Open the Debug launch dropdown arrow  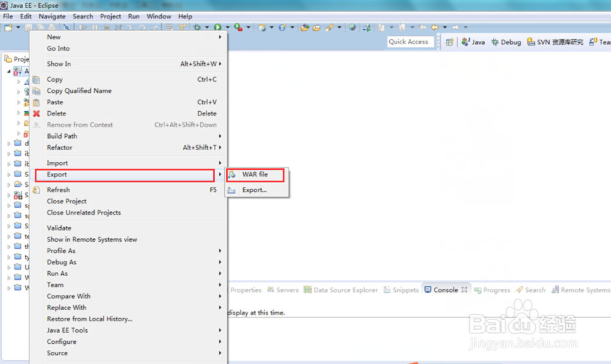tap(207, 27)
